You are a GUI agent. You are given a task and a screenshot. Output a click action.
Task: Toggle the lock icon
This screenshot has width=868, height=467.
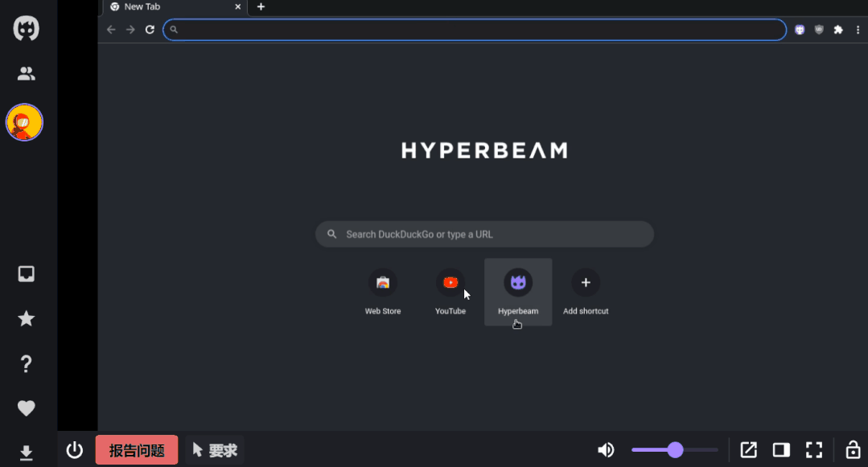tap(853, 450)
